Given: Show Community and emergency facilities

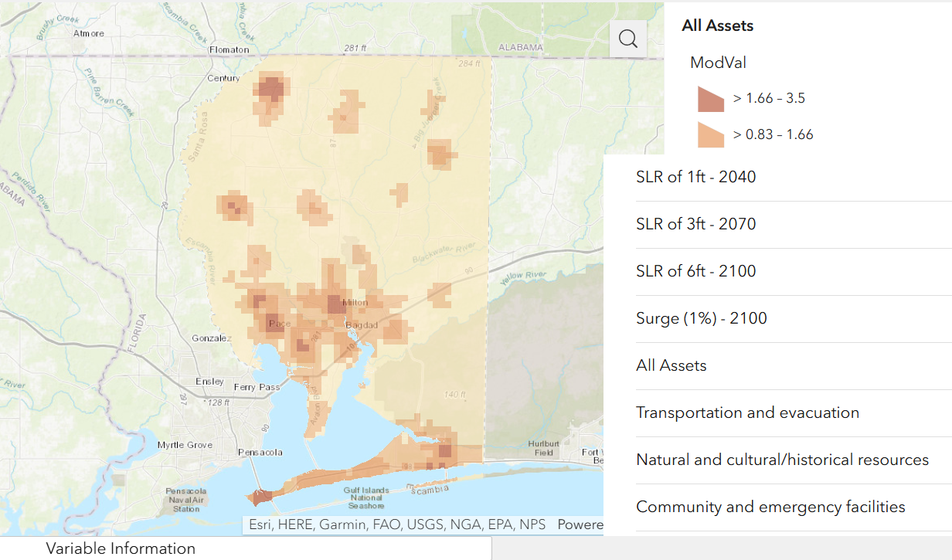Looking at the screenshot, I should [769, 506].
